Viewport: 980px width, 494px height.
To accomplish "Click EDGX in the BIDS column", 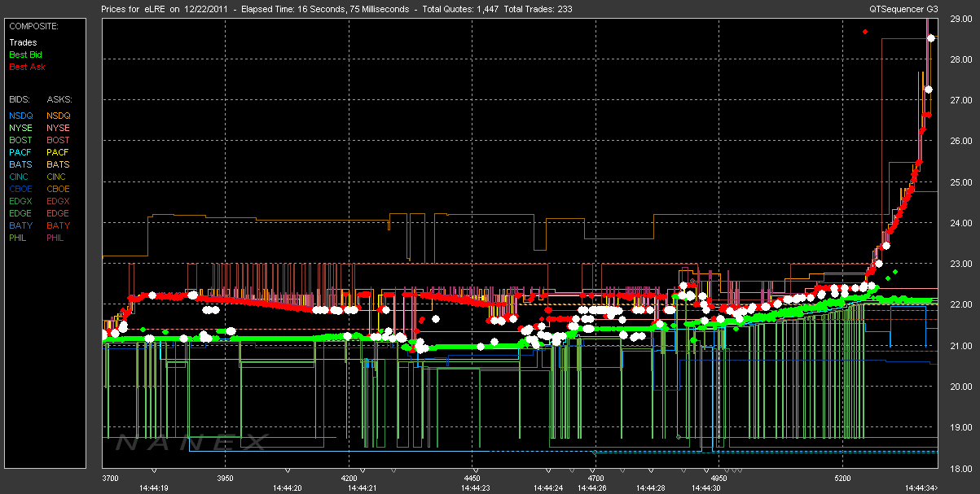I will (x=22, y=201).
